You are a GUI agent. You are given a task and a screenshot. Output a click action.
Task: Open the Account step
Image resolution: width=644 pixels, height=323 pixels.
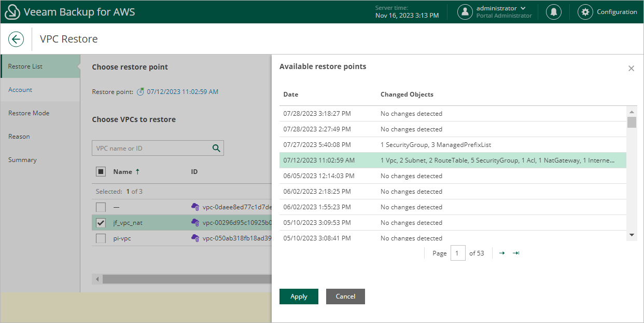[40, 90]
